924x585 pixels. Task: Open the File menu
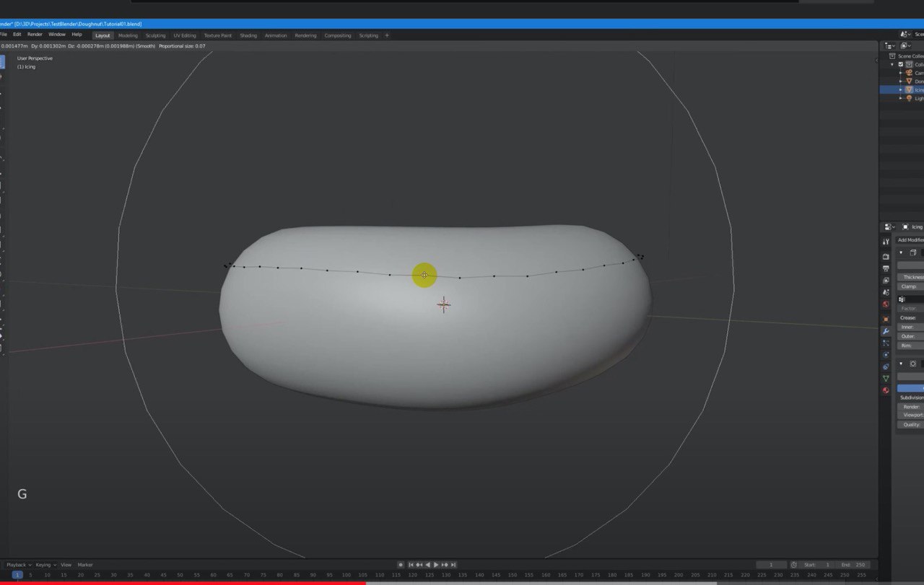4,34
